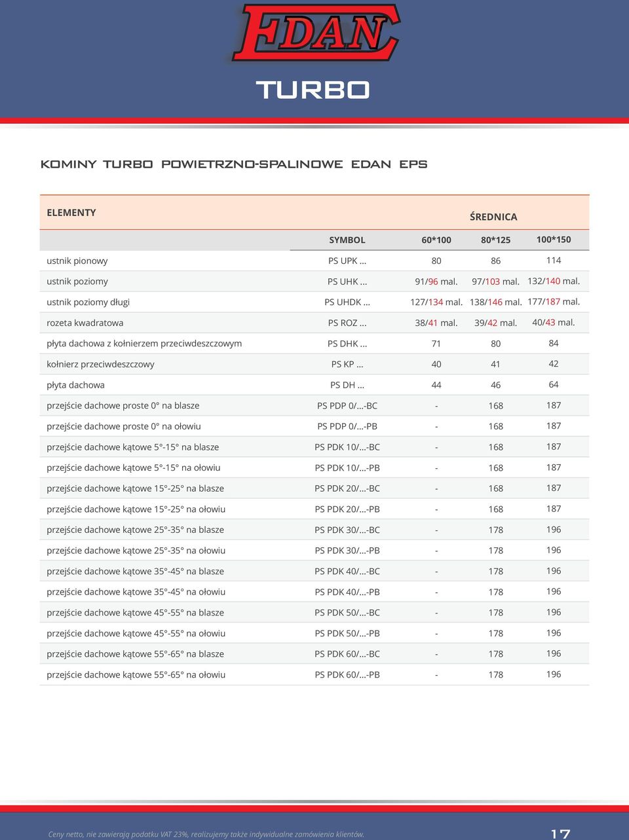Select 'przejście dachowe kątowe 5°-15° na blasze'
629x840 pixels.
[x=133, y=447]
